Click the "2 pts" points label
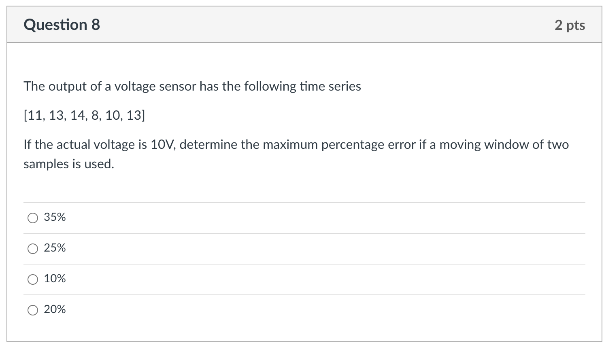The image size is (604, 364). [x=570, y=25]
